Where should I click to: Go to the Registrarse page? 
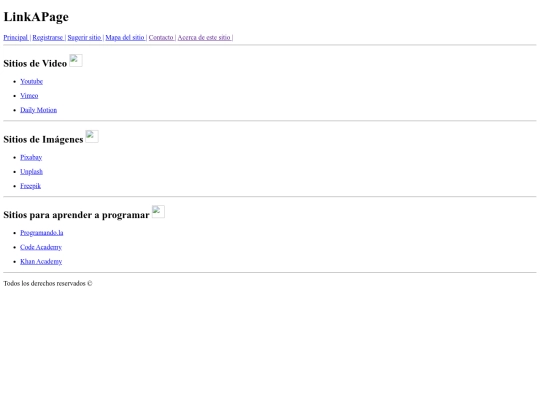[x=48, y=38]
